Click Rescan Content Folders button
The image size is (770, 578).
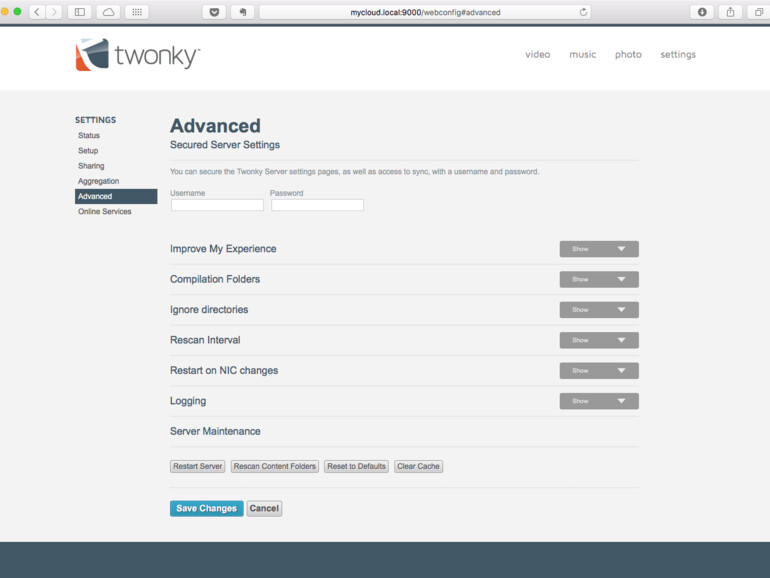pyautogui.click(x=275, y=466)
